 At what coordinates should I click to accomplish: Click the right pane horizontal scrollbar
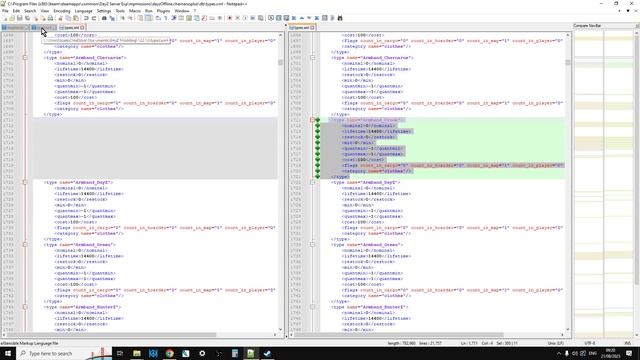[x=399, y=335]
